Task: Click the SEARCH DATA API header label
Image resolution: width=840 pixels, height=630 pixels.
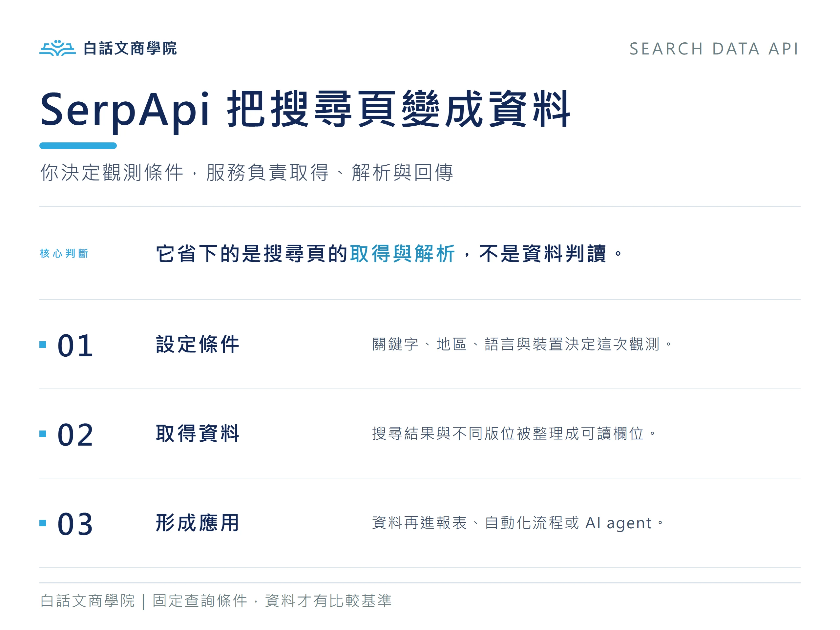Action: pos(714,49)
